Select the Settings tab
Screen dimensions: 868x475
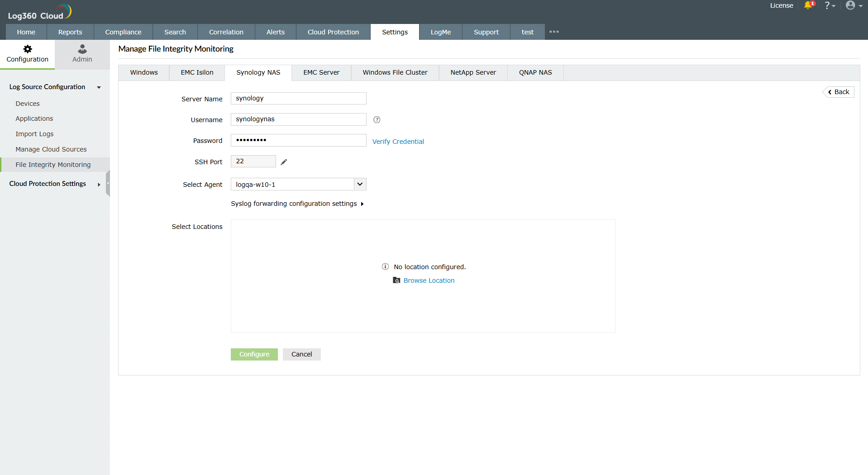click(395, 32)
